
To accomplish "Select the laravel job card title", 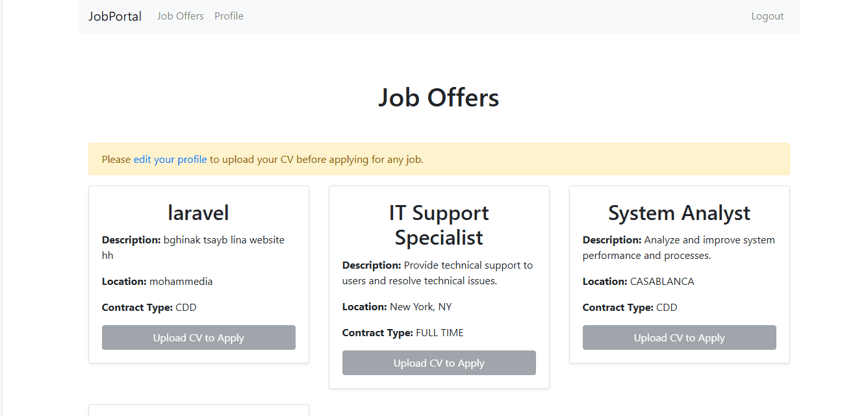I will (198, 213).
